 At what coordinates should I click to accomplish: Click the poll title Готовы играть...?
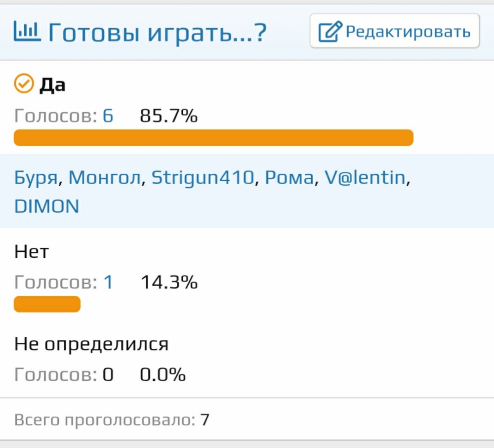coord(157,33)
